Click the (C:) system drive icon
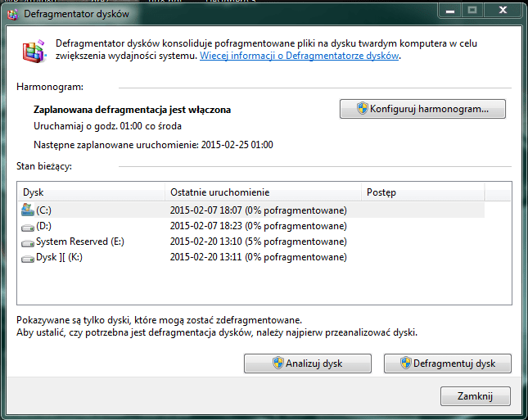Viewport: 528px width, 420px height. click(28, 210)
